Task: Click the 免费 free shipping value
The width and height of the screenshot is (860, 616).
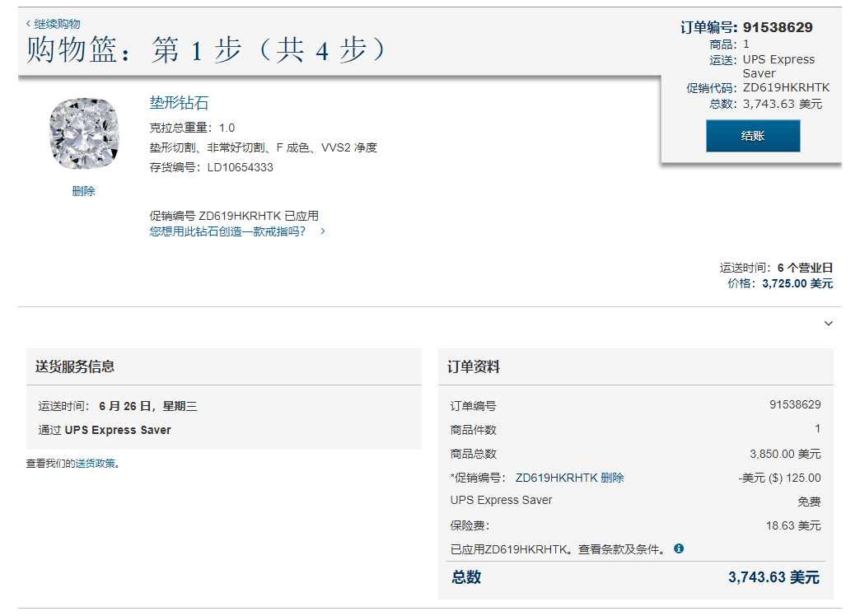Action: 809,502
